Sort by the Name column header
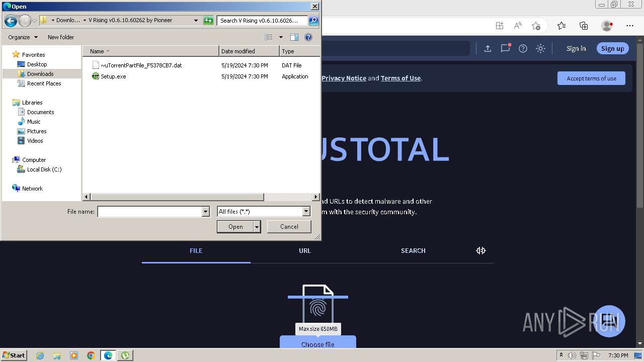 point(151,51)
